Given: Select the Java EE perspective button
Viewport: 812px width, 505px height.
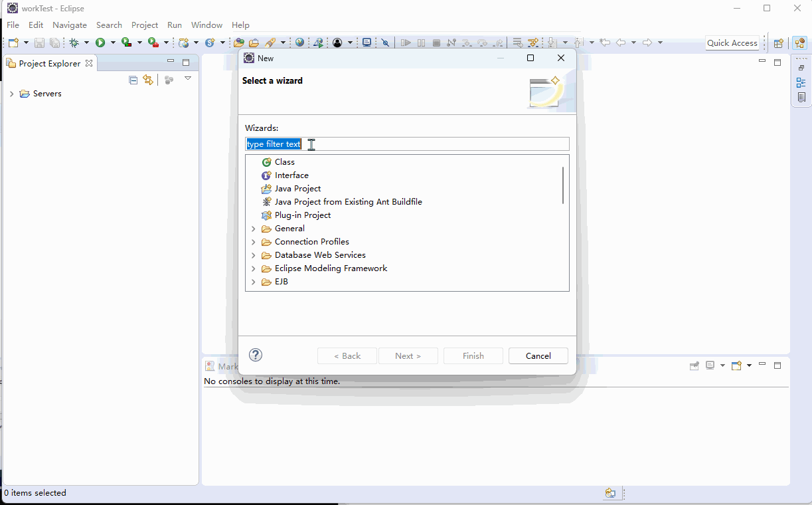Looking at the screenshot, I should point(799,43).
